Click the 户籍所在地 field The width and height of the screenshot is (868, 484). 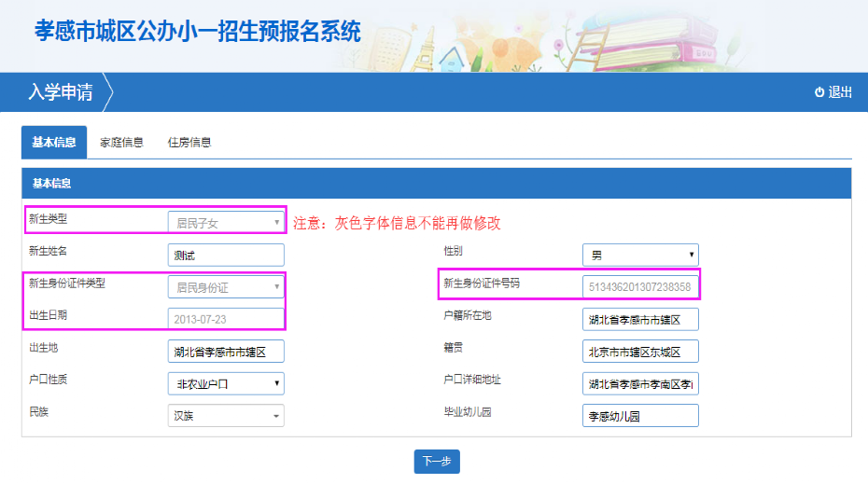[639, 319]
